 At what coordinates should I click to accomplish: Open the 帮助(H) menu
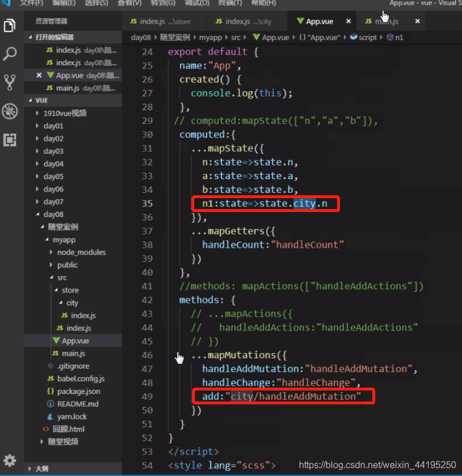click(264, 3)
